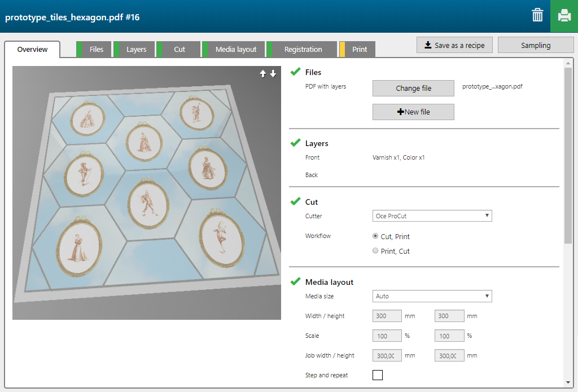Enable the Step and repeat checkbox
The width and height of the screenshot is (578, 392).
click(x=378, y=375)
